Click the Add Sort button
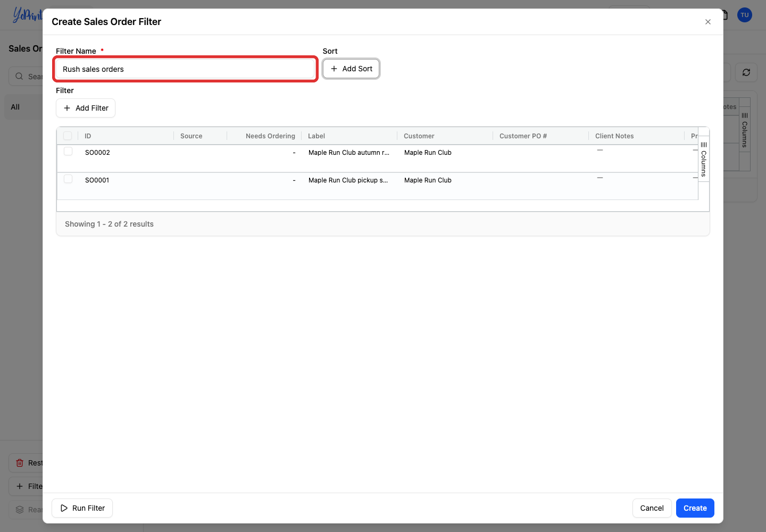The width and height of the screenshot is (766, 532). [351, 69]
